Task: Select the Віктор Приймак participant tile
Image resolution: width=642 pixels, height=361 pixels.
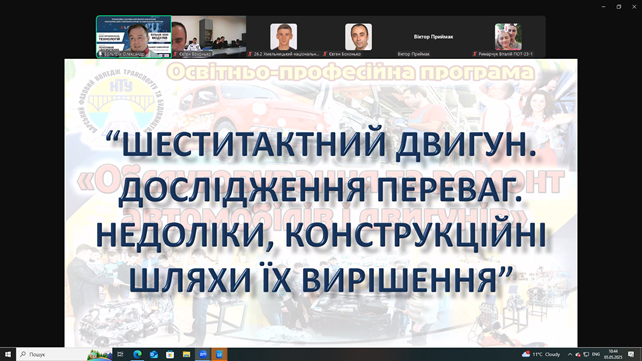Action: (x=433, y=37)
